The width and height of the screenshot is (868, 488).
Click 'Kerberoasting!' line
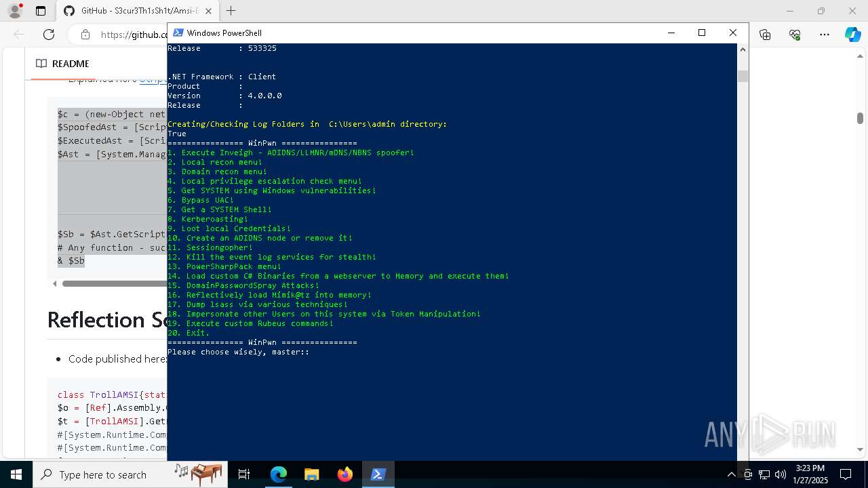pos(208,219)
